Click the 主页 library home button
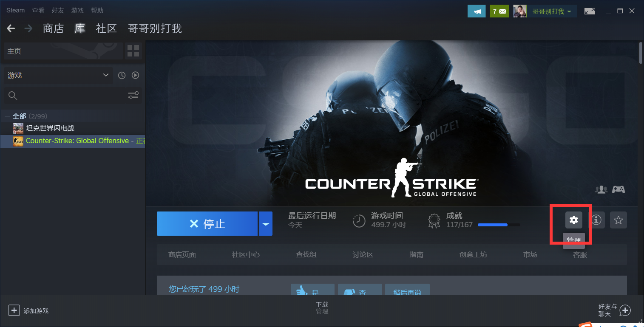 (63, 51)
